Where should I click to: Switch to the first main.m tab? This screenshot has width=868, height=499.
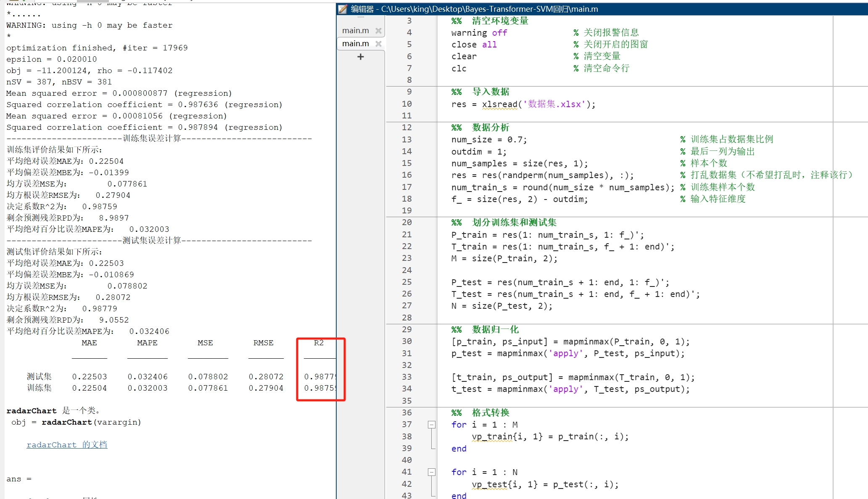(355, 30)
